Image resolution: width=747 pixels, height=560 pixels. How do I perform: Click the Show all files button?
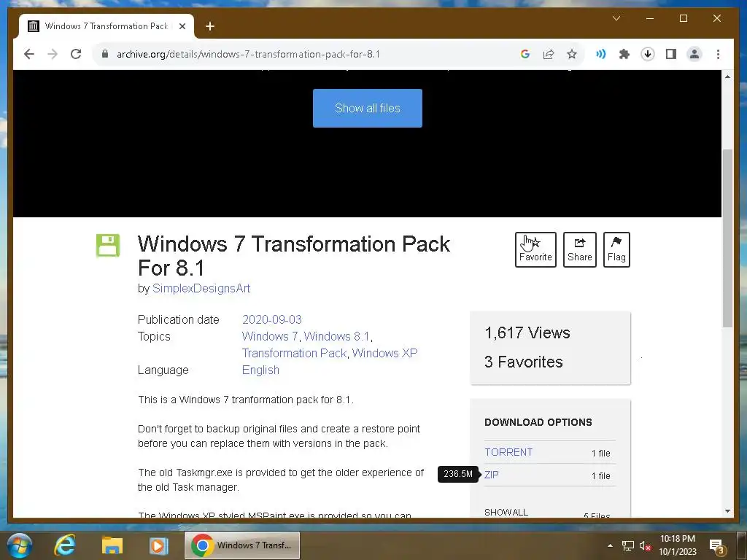pyautogui.click(x=368, y=108)
